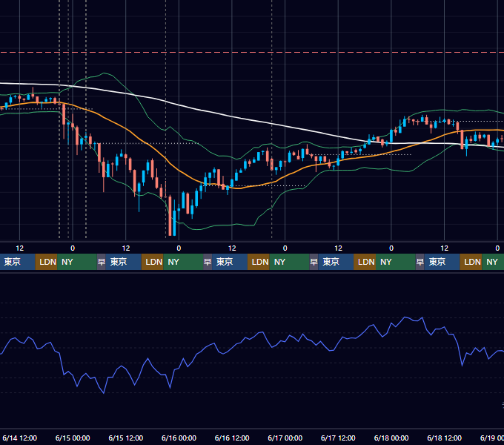Select the NY session block starting near 6/18 00:00
This screenshot has height=445, width=504.
click(396, 262)
